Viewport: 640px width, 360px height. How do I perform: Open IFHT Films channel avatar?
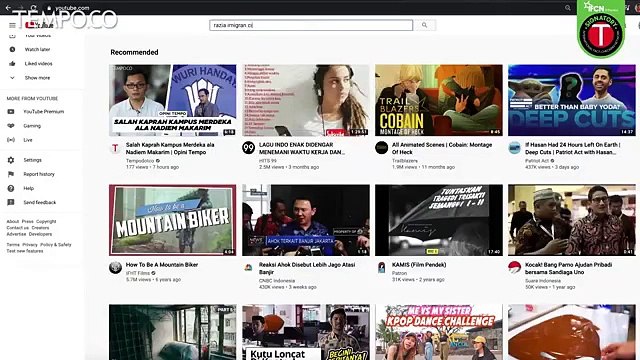116,268
